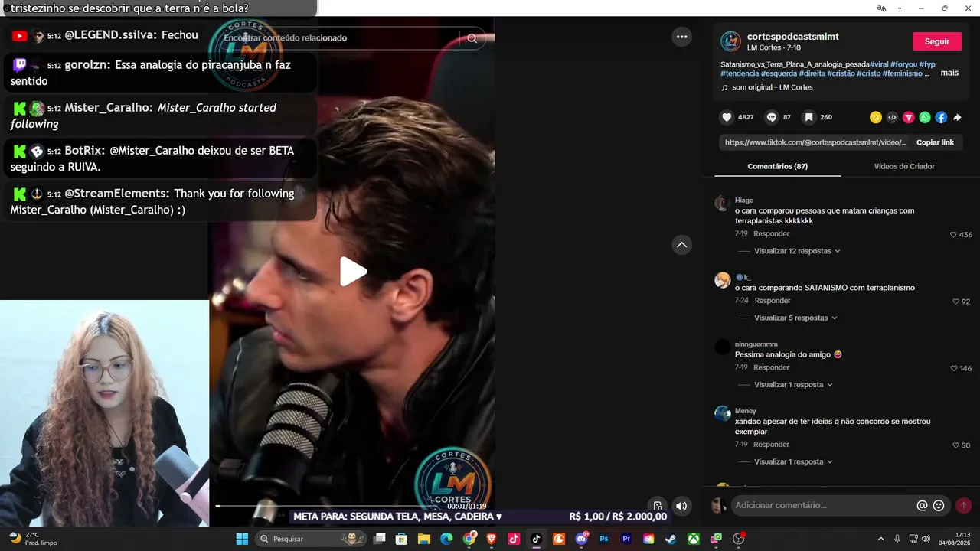This screenshot has height=551, width=980.
Task: Open Steam from the taskbar
Action: coord(671,539)
